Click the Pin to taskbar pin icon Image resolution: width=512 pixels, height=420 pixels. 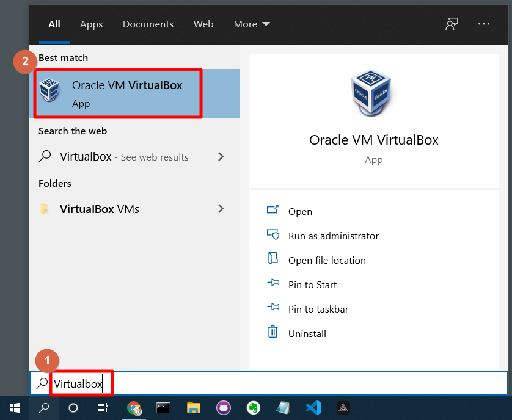(x=273, y=307)
